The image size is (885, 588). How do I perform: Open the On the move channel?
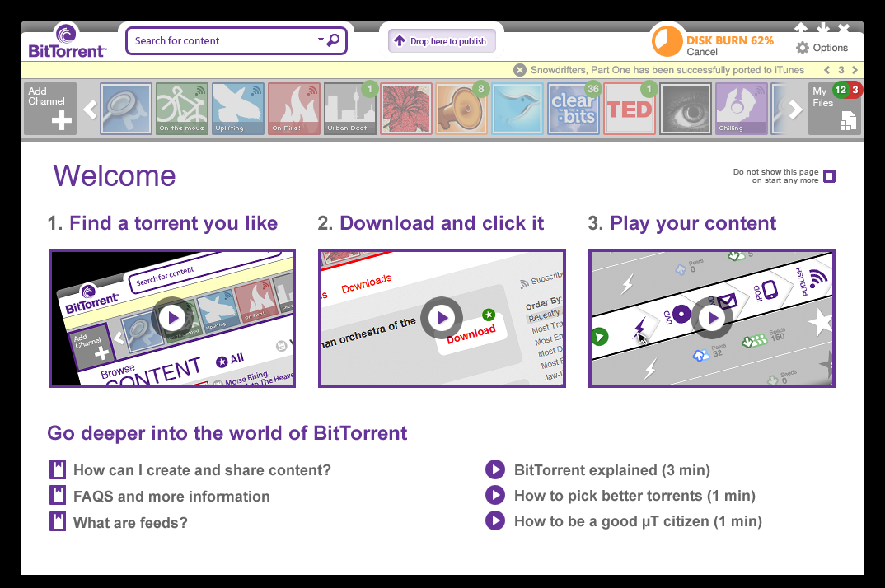182,109
